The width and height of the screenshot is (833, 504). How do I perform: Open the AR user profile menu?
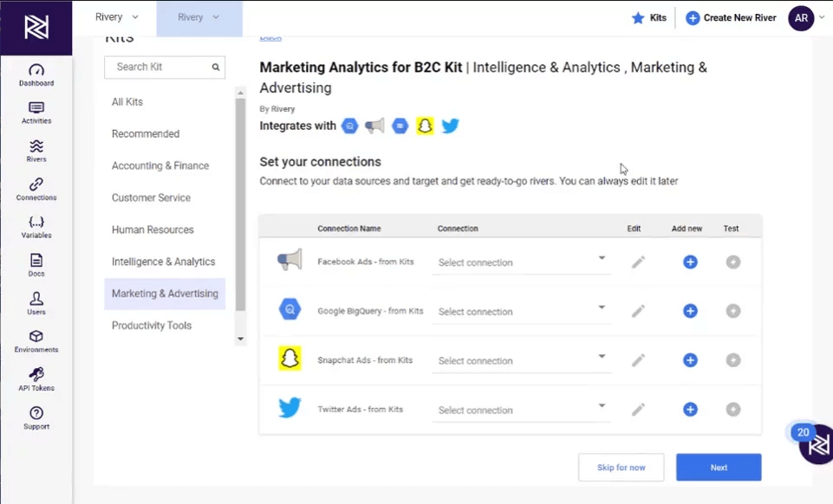pyautogui.click(x=801, y=18)
